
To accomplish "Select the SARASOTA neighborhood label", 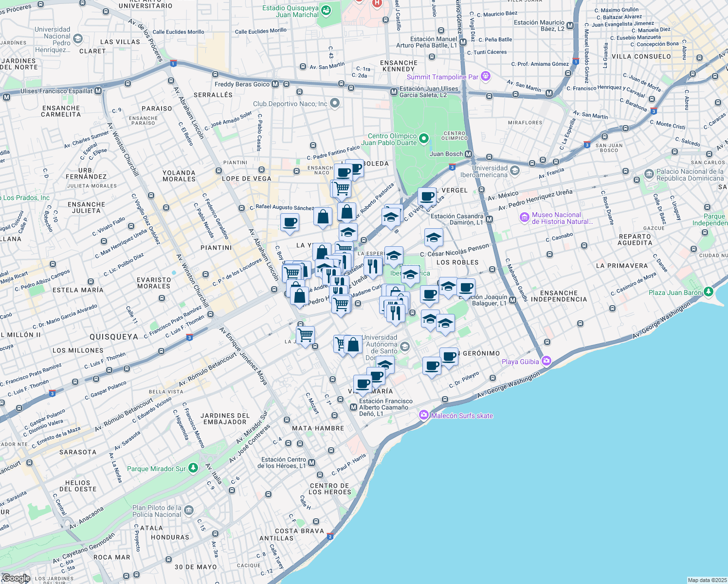I will [78, 452].
